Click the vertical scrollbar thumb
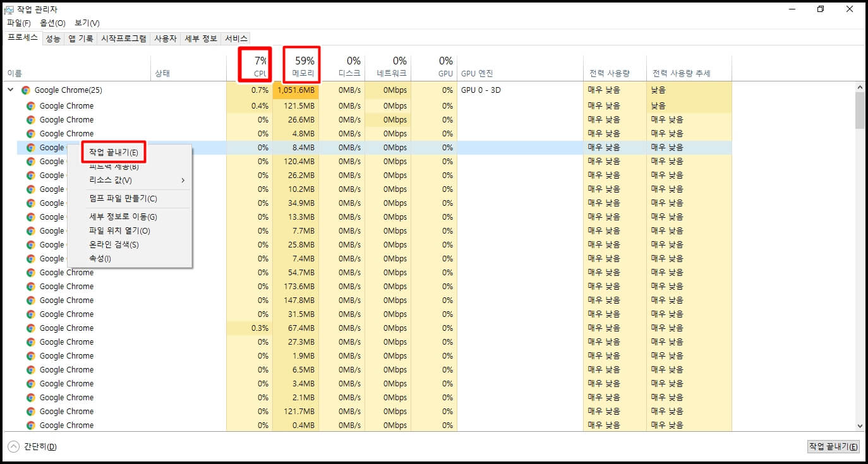This screenshot has height=464, width=868. coord(860,110)
